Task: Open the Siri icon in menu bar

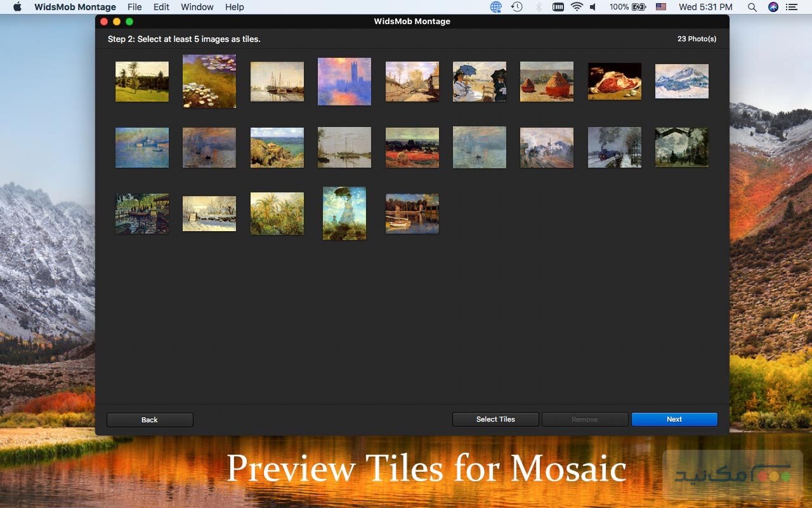Action: pos(773,7)
